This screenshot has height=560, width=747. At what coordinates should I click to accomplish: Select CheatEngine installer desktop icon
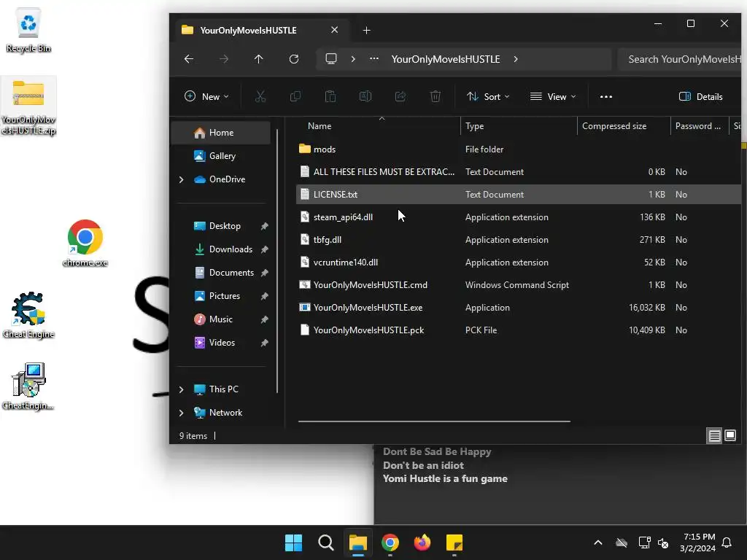28,386
